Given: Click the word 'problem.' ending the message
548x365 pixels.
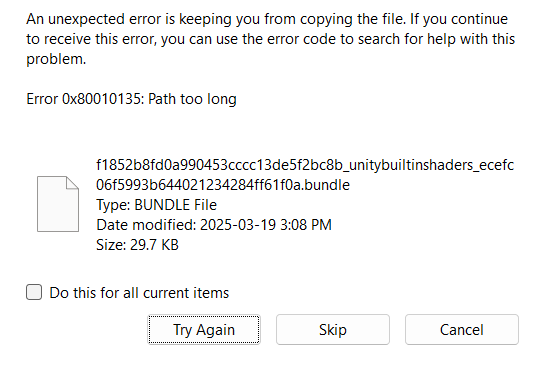Looking at the screenshot, I should click(56, 59).
